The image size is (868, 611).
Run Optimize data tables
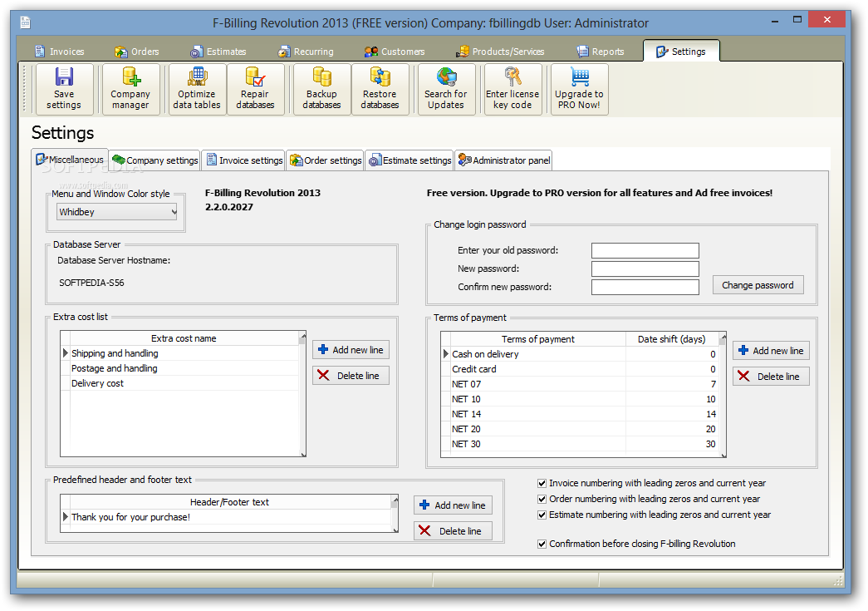pos(197,89)
